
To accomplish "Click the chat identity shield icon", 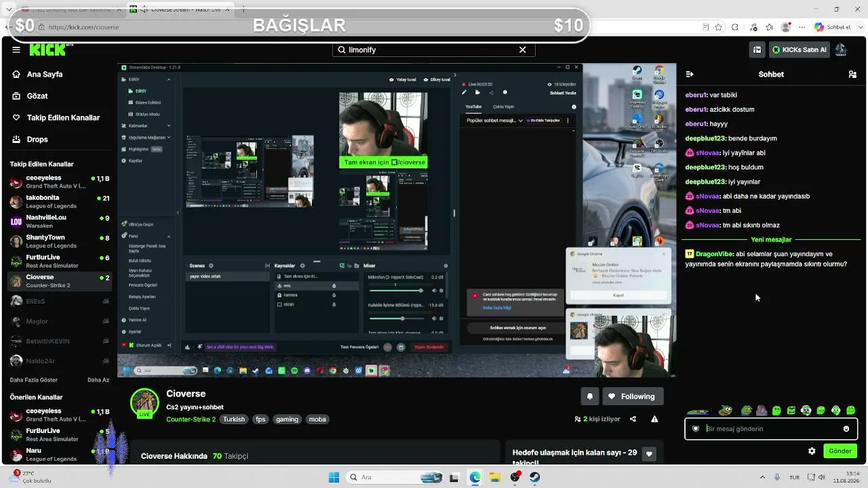I will pos(696,429).
